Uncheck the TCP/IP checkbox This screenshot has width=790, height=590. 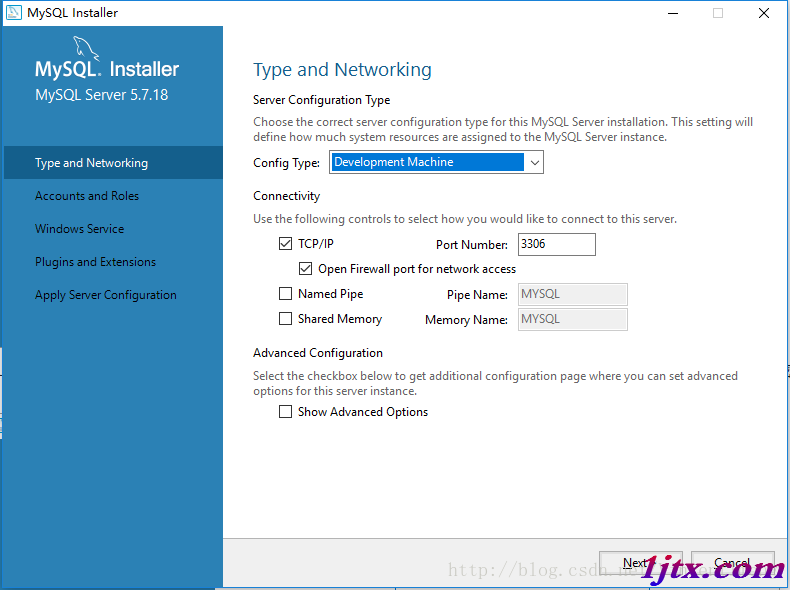[x=285, y=244]
